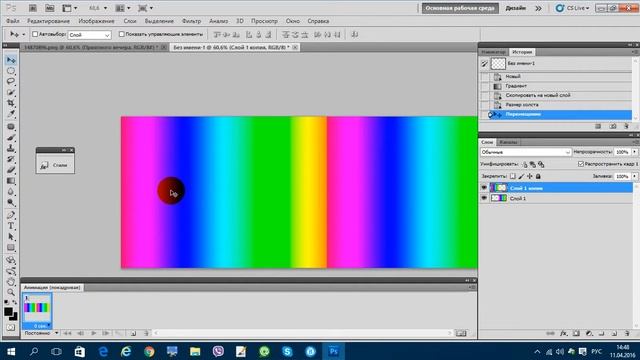Select the Pen tool
The width and height of the screenshot is (640, 360).
pos(11,215)
